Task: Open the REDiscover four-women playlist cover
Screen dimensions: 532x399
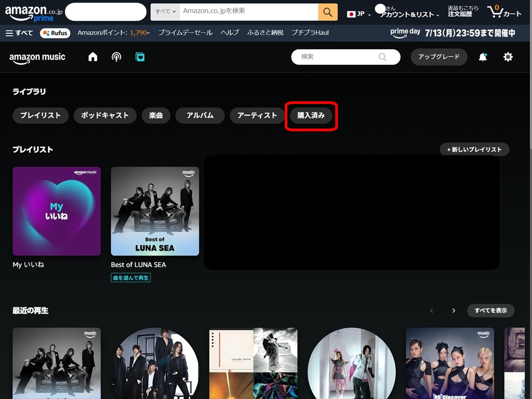Action: [450, 363]
